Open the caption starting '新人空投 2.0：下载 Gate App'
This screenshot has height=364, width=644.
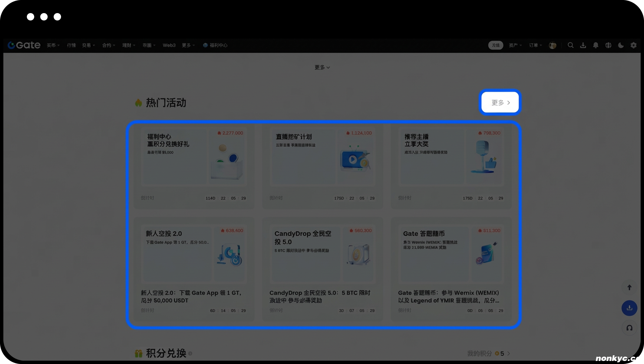[191, 297]
